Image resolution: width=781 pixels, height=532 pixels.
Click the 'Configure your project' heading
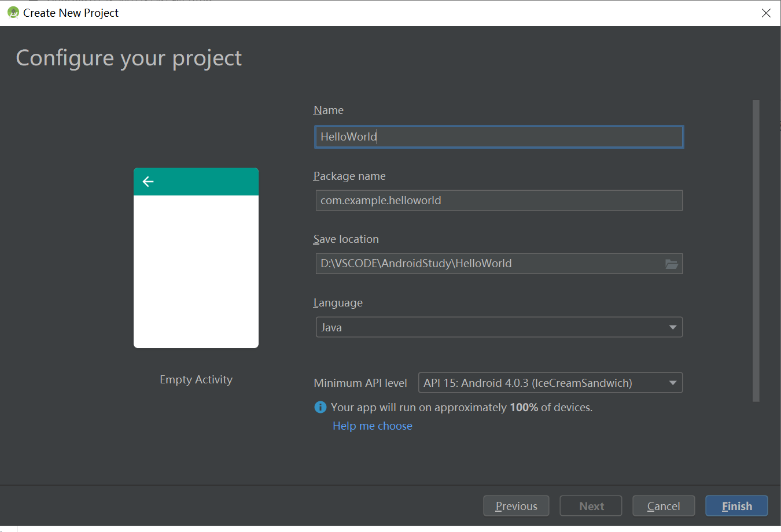click(128, 58)
